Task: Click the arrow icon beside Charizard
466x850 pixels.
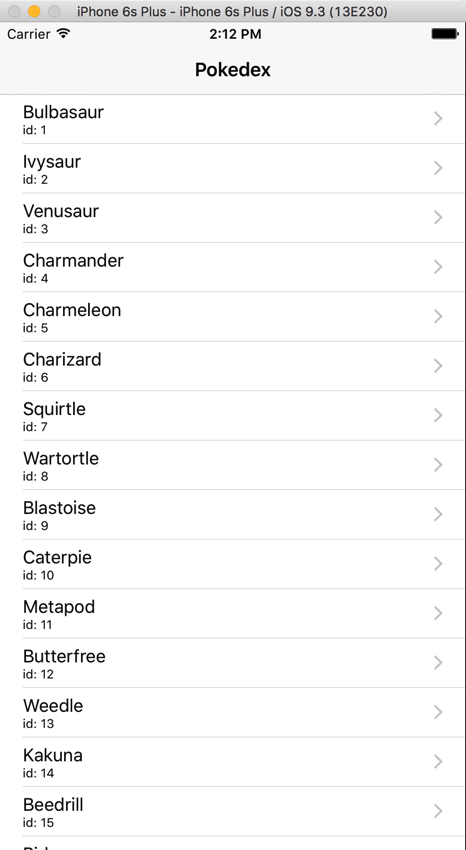Action: (438, 366)
